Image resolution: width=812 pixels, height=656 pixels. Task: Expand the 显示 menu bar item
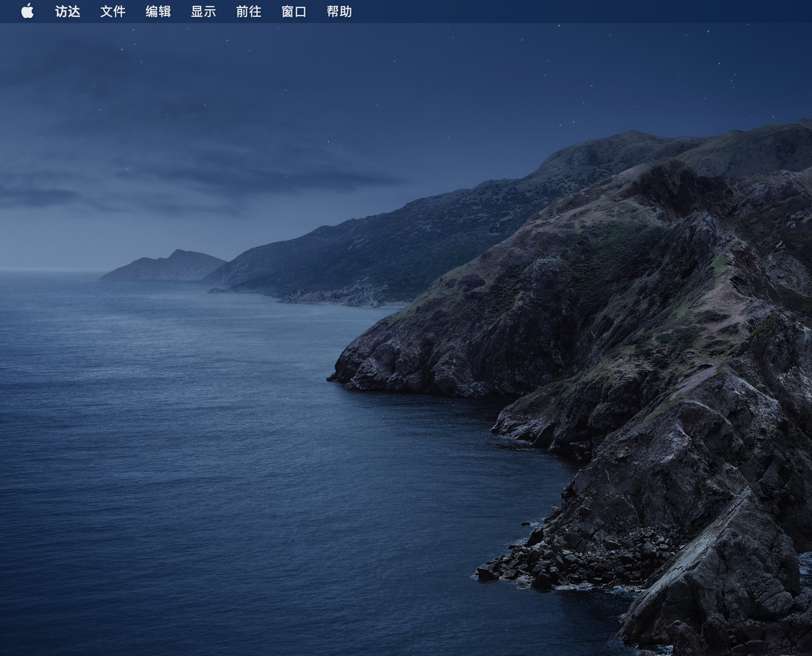pos(203,12)
